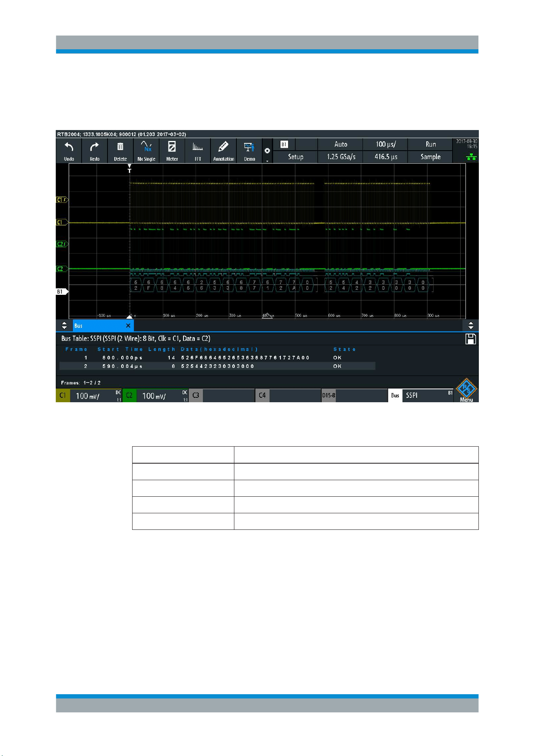Screen dimensions: 535x756
Task: Click the Sample acquisition mode button
Action: click(430, 157)
